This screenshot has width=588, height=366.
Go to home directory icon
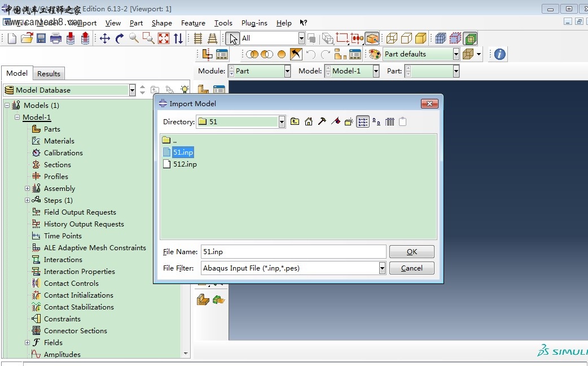click(309, 121)
